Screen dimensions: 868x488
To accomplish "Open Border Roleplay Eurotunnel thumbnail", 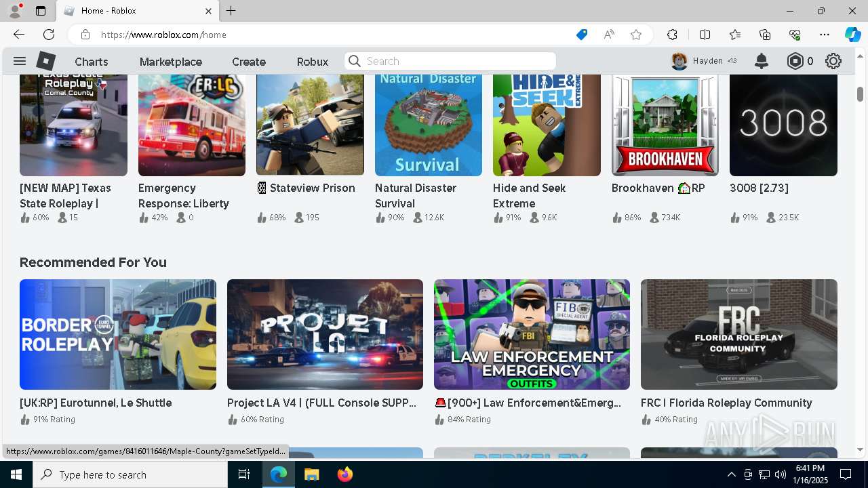I will [118, 334].
